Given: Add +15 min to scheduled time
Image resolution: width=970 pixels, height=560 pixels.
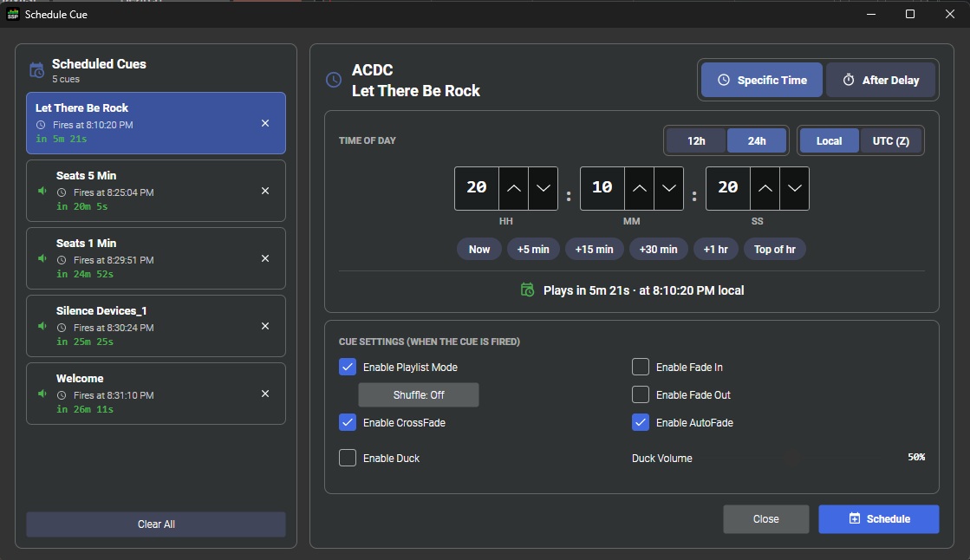Looking at the screenshot, I should pyautogui.click(x=594, y=250).
